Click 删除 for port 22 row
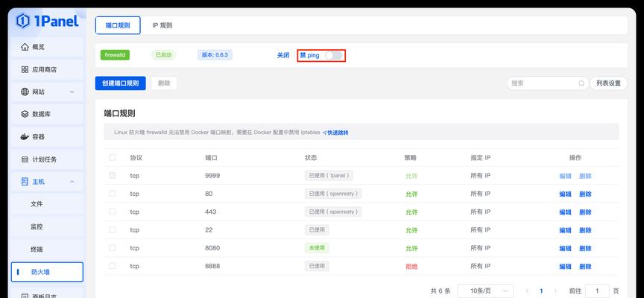The width and height of the screenshot is (644, 298). point(585,230)
